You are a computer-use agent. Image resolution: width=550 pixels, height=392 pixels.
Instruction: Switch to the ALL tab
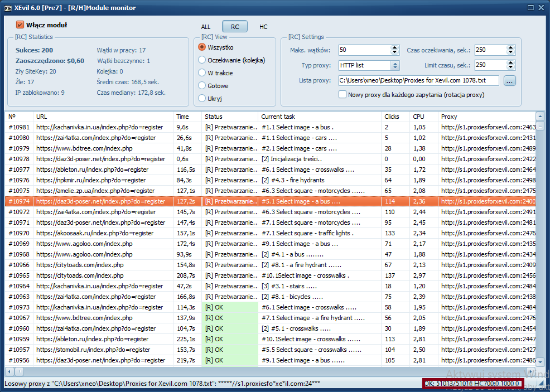click(x=205, y=27)
